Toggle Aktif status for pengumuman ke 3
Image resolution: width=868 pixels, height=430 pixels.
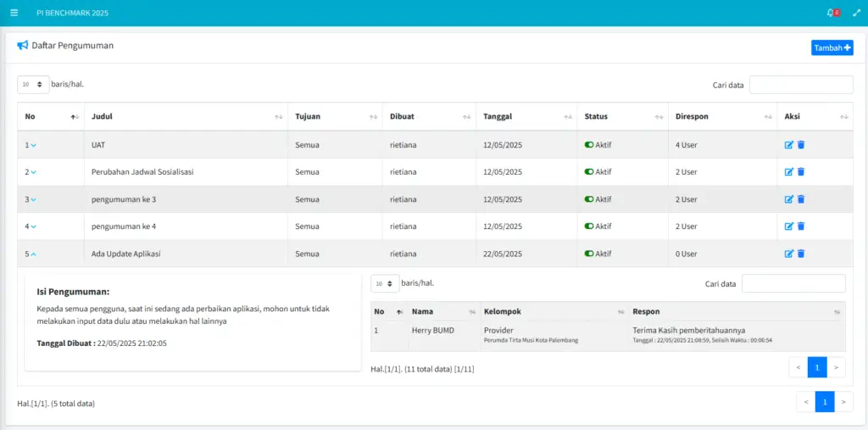point(589,199)
